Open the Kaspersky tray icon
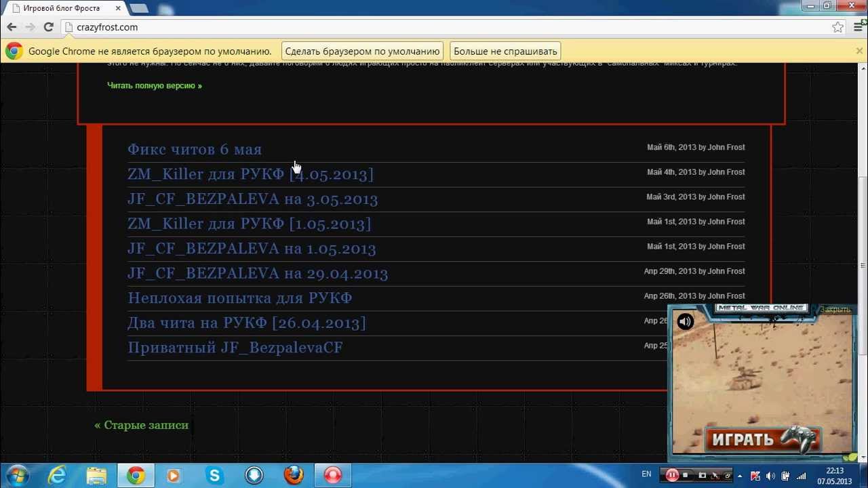This screenshot has height=488, width=868. 755,476
